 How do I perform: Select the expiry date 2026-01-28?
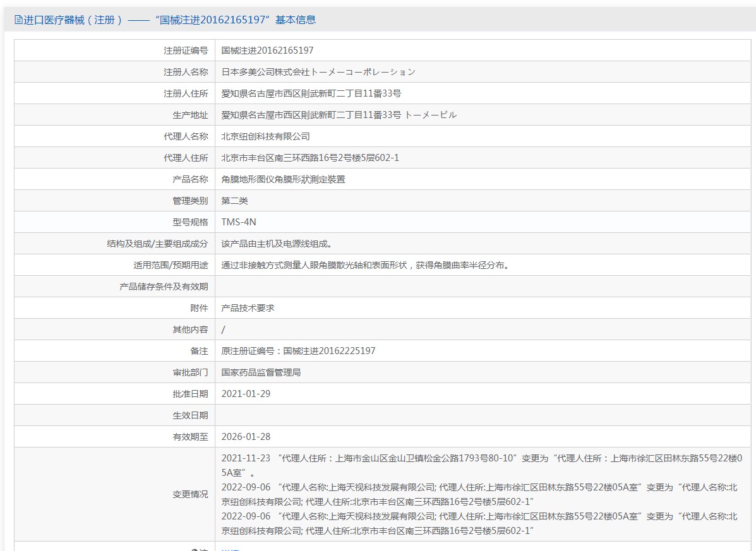(x=246, y=437)
